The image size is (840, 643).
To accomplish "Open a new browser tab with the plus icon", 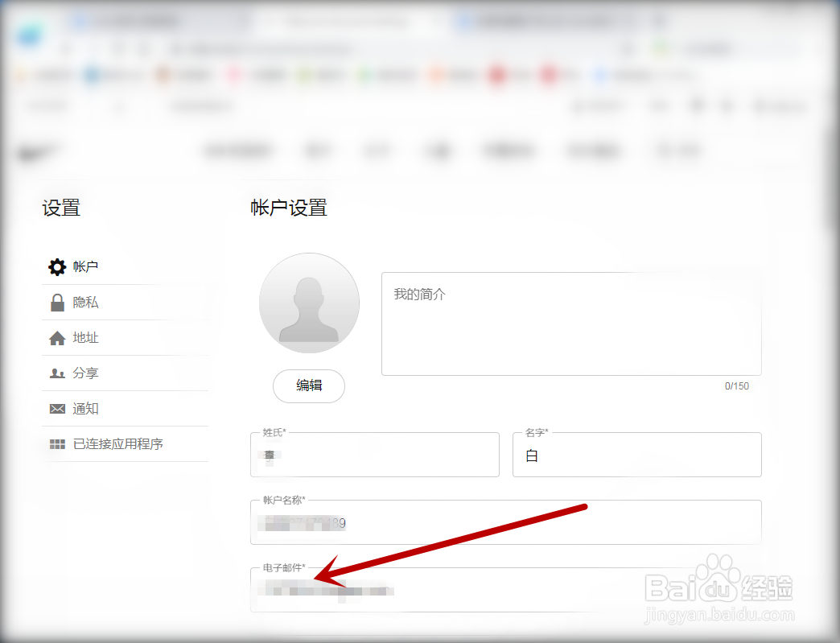I will (x=659, y=20).
